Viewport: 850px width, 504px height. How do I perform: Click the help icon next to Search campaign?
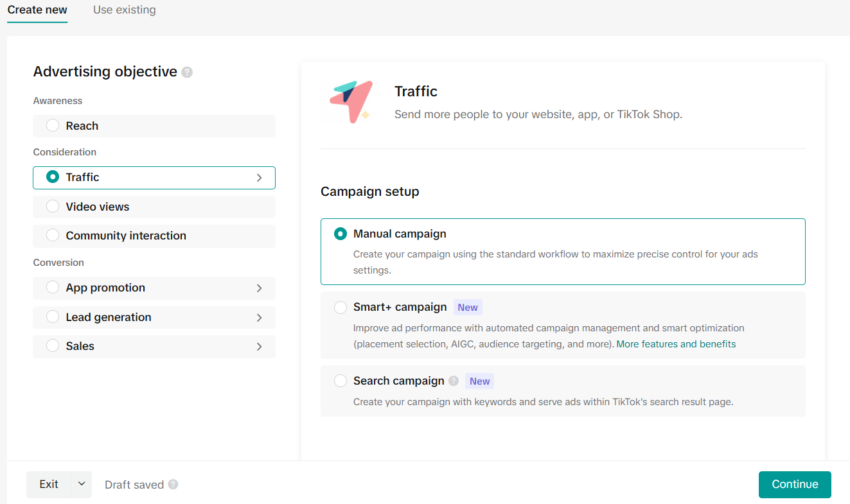[x=454, y=381]
